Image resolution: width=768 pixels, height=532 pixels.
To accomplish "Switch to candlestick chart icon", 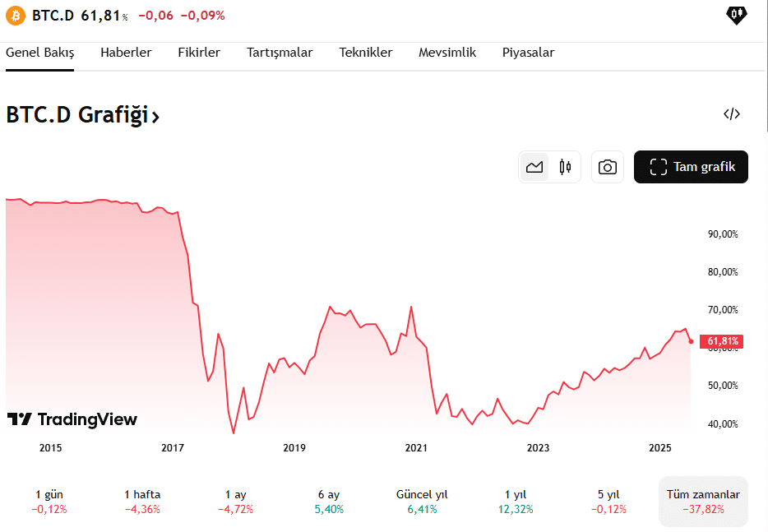I will coord(564,166).
